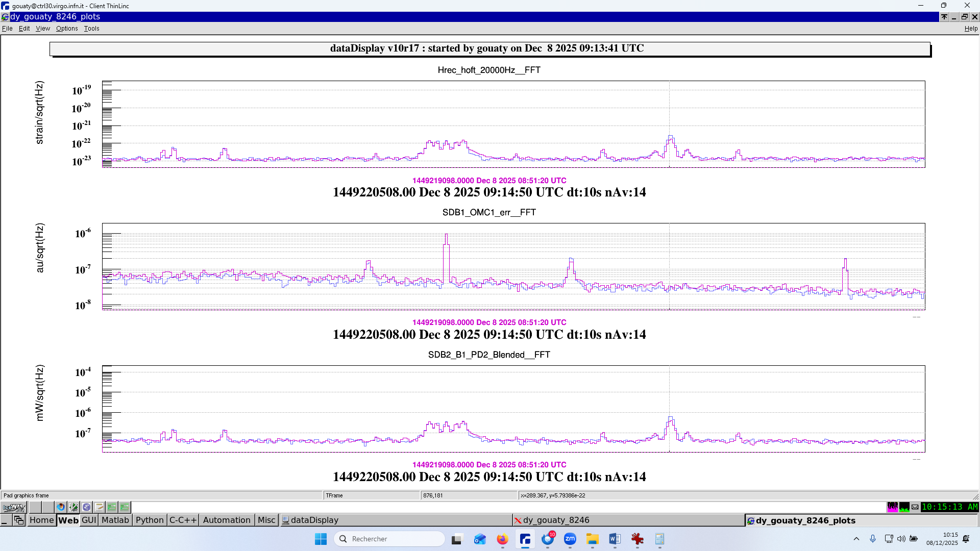Switch to dy_gouaty_8246 taskbar window

[556, 520]
